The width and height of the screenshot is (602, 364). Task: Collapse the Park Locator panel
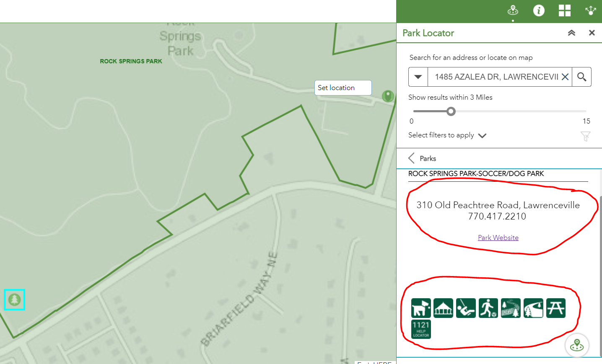[571, 33]
